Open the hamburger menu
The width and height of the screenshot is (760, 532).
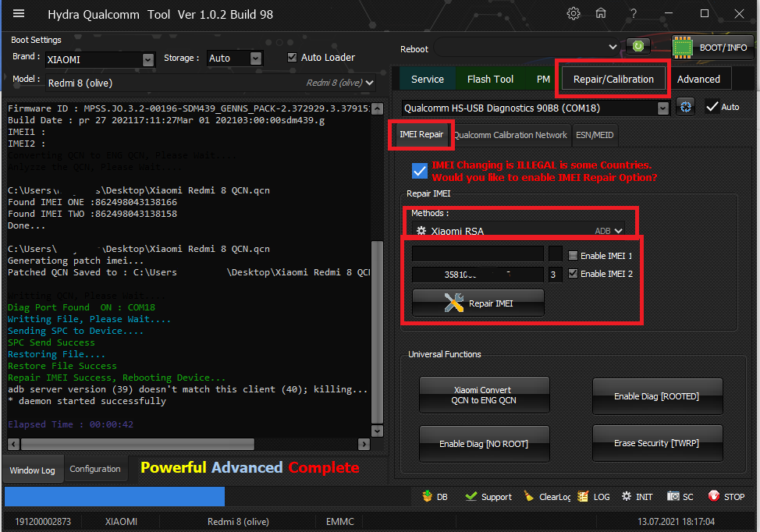pyautogui.click(x=19, y=13)
